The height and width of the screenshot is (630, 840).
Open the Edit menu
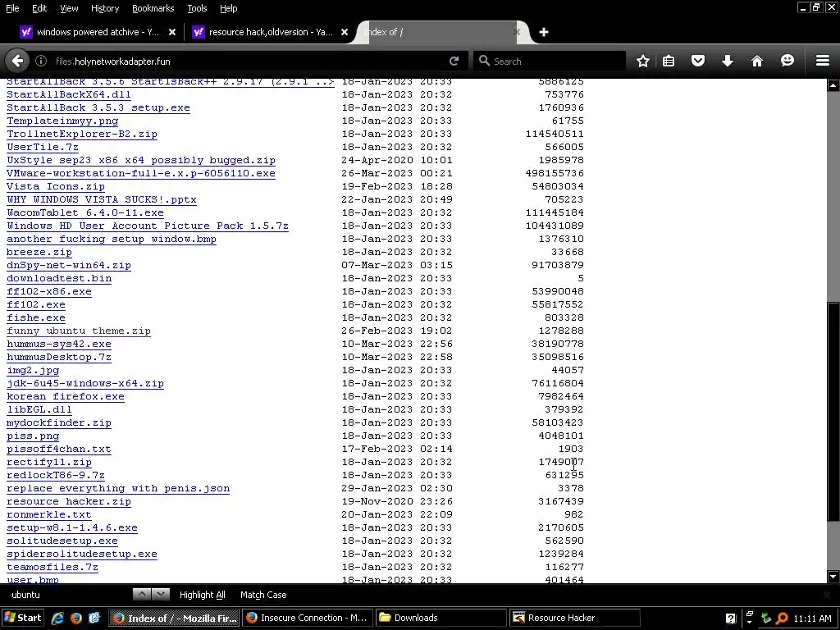coord(39,8)
